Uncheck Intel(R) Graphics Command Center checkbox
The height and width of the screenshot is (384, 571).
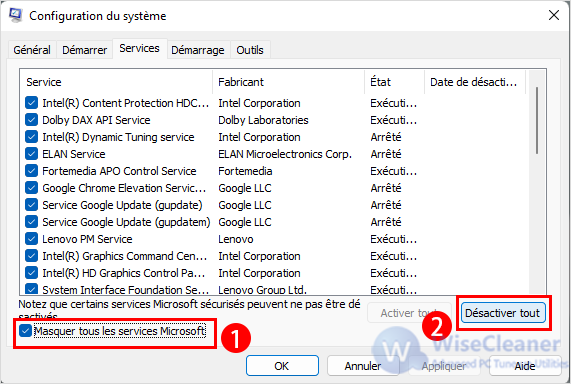(x=31, y=256)
